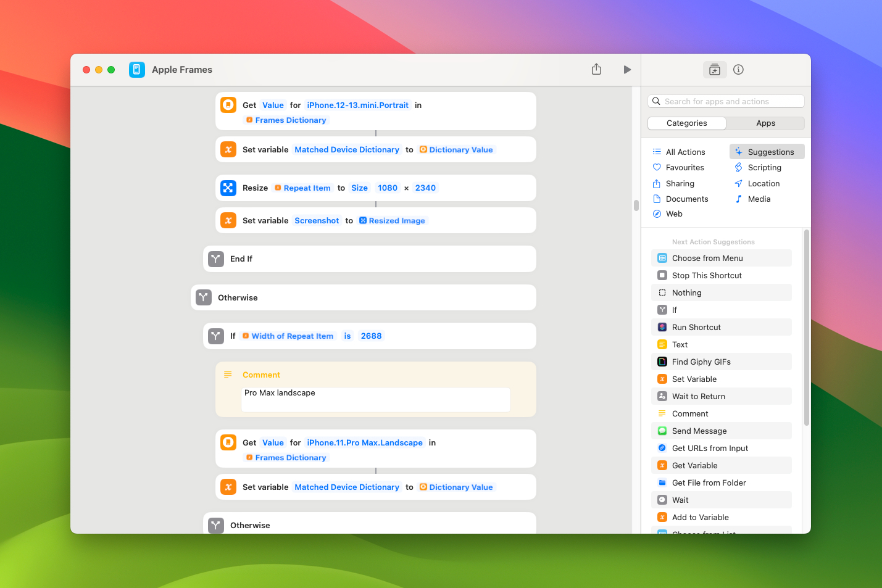882x588 pixels.
Task: Edit the 1080 width value
Action: click(x=388, y=188)
